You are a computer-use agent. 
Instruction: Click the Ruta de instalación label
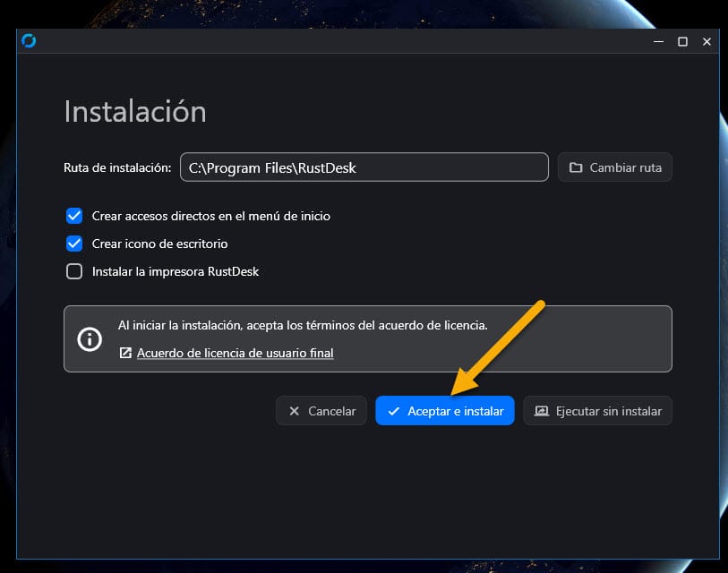coord(117,167)
